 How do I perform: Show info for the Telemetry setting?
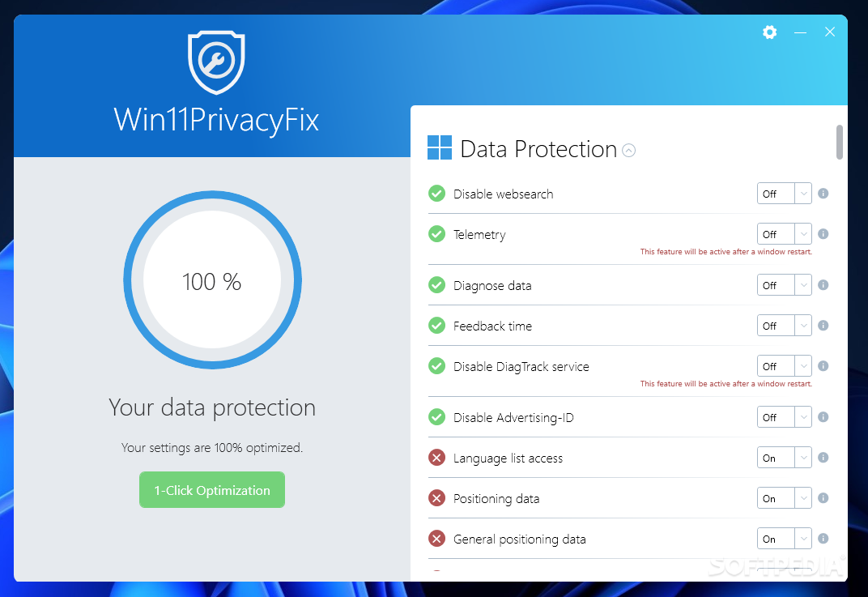coord(823,234)
